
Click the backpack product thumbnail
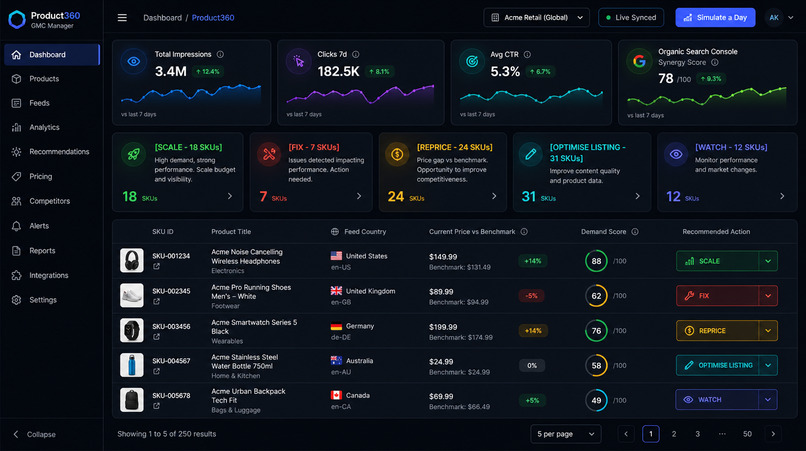(x=132, y=400)
